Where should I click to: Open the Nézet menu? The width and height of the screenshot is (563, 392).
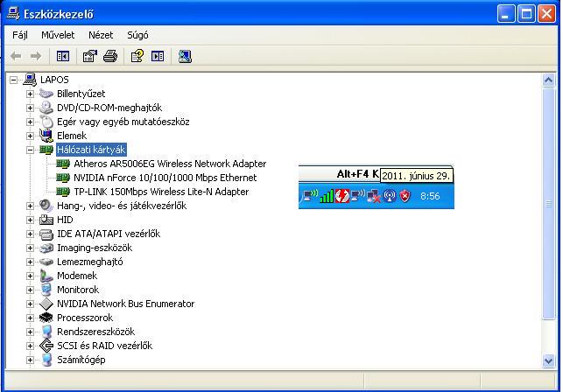coord(101,35)
